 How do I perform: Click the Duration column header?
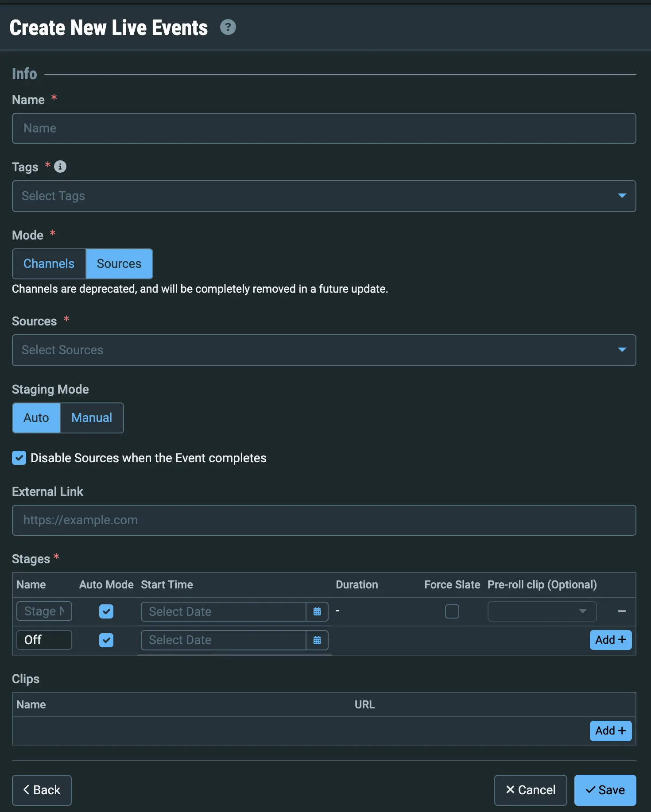(x=357, y=585)
